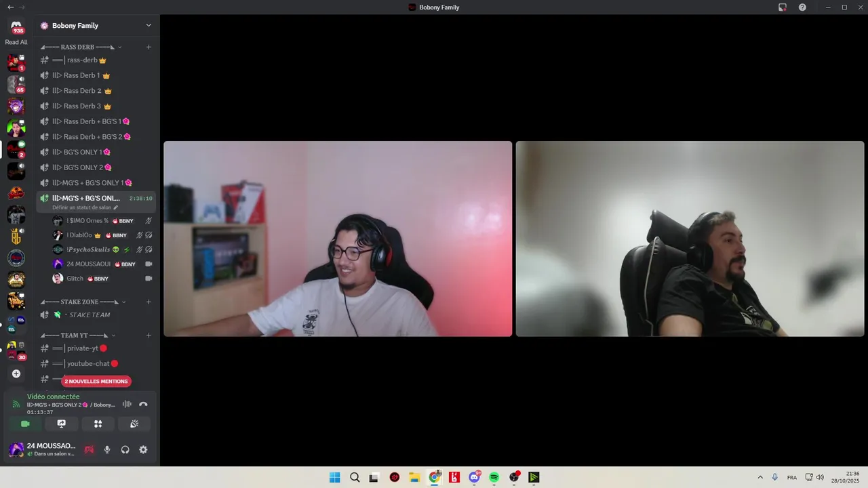
Task: Open the yellow BG logo server
Action: pyautogui.click(x=16, y=236)
